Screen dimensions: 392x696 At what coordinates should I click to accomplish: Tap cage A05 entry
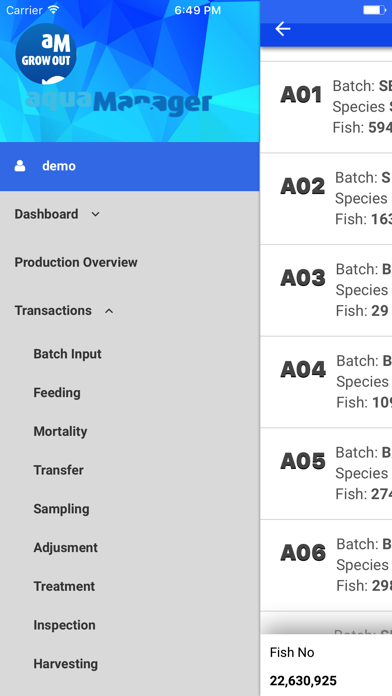326,474
